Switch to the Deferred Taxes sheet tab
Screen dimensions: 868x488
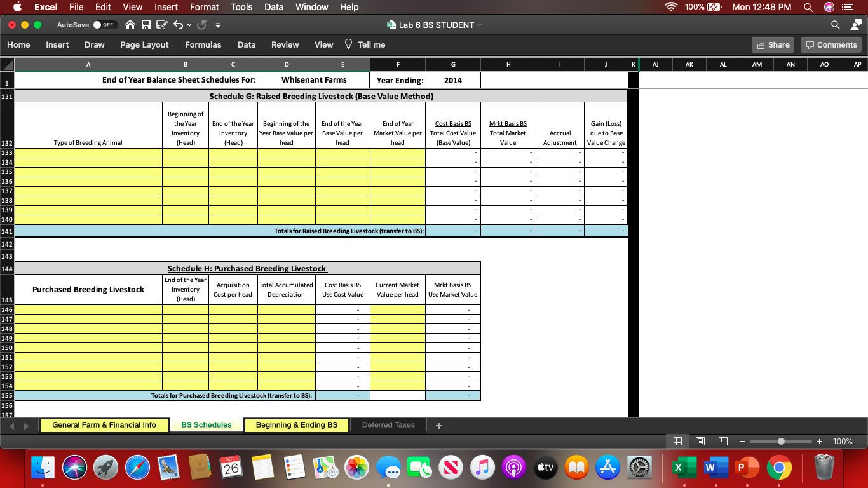(x=388, y=424)
